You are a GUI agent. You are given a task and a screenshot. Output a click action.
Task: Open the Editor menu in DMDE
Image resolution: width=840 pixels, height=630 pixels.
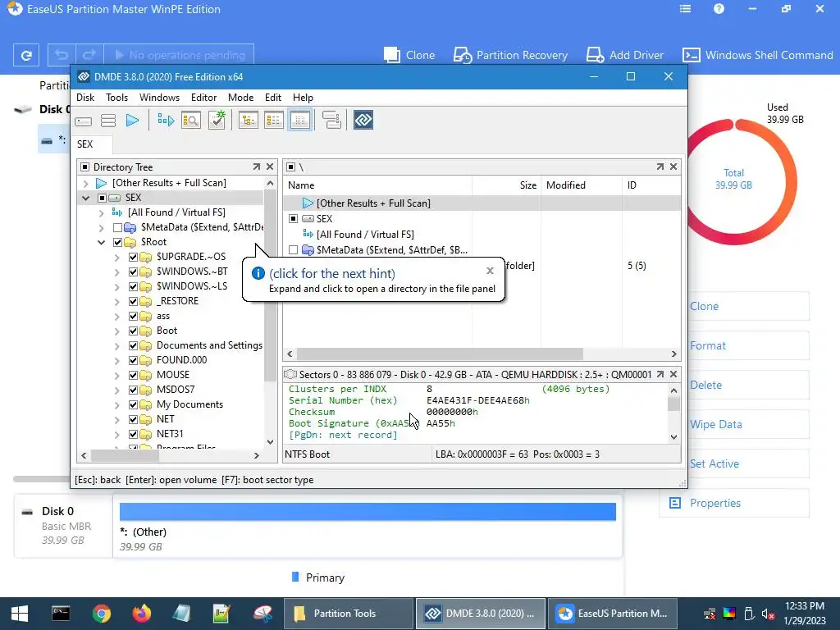coord(204,98)
